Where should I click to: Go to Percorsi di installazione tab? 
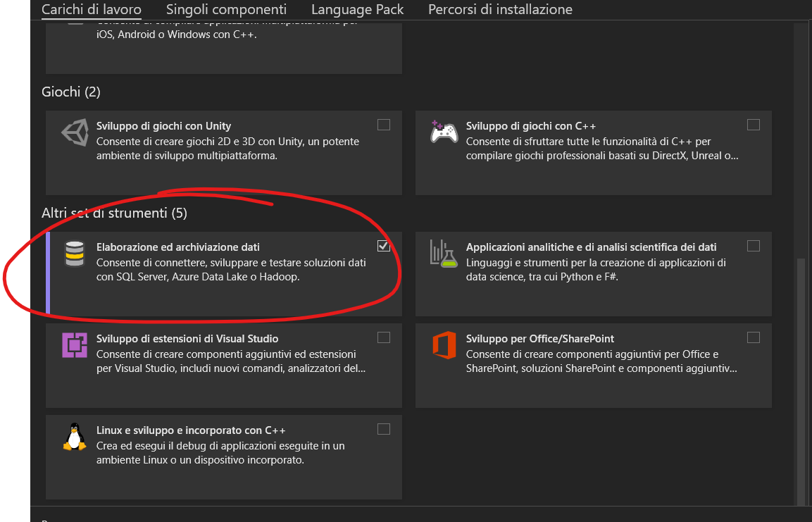(500, 9)
